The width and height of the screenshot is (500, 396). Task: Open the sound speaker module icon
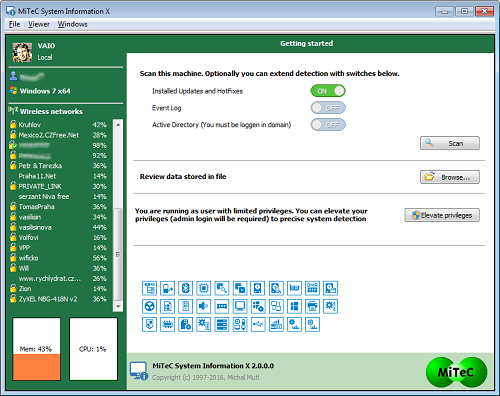[x=204, y=306]
